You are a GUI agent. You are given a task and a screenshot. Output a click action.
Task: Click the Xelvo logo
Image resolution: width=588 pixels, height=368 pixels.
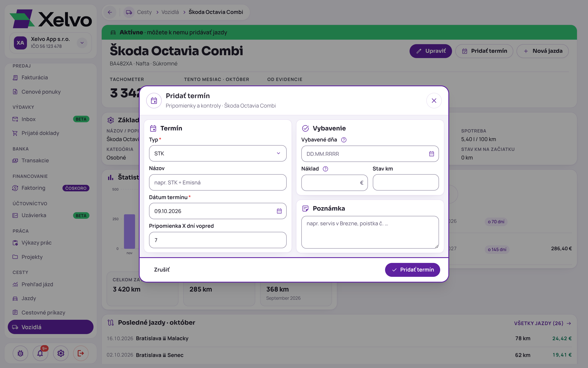pyautogui.click(x=51, y=19)
